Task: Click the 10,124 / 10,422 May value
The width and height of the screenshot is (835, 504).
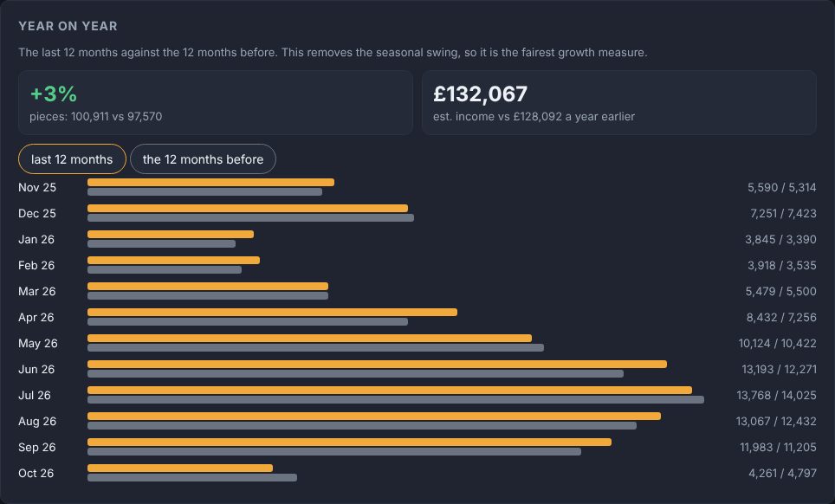Action: point(778,343)
